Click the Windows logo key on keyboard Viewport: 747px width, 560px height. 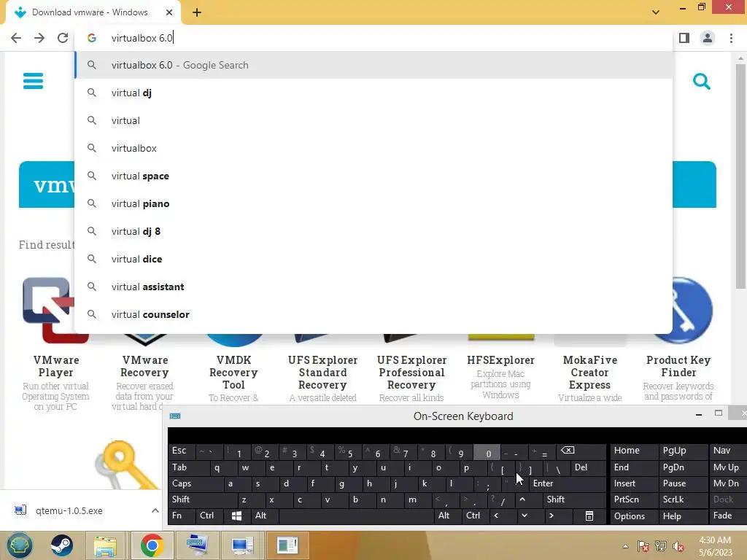point(236,516)
